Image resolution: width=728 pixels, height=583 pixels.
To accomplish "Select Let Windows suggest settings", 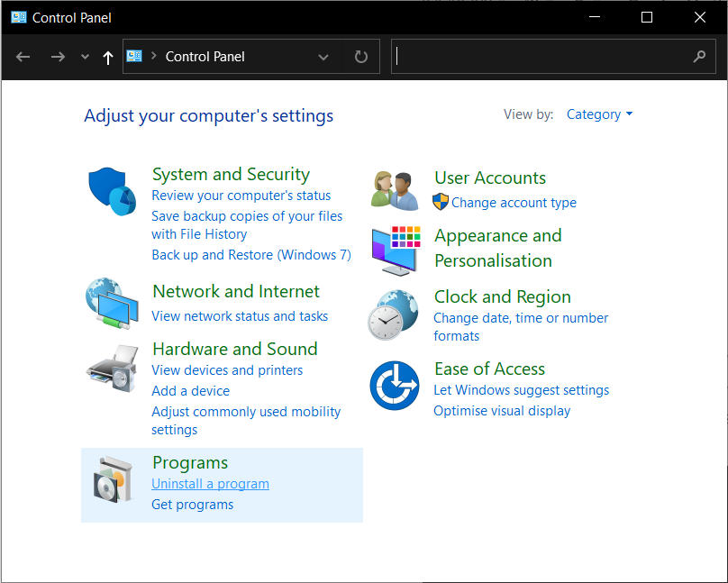I will (521, 390).
